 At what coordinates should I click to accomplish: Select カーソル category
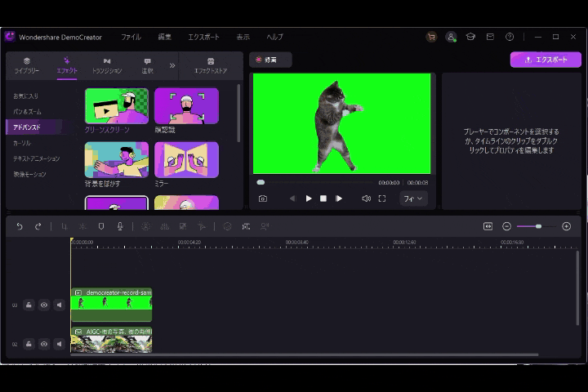point(22,143)
